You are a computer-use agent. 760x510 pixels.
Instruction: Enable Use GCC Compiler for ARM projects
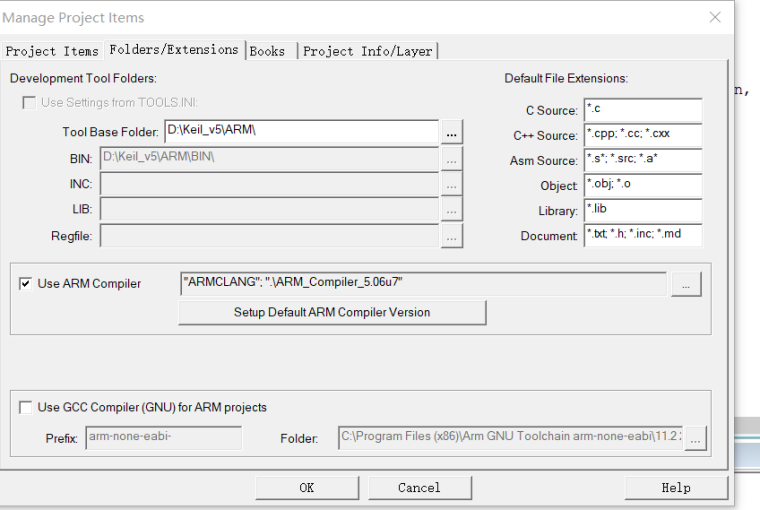tap(26, 408)
